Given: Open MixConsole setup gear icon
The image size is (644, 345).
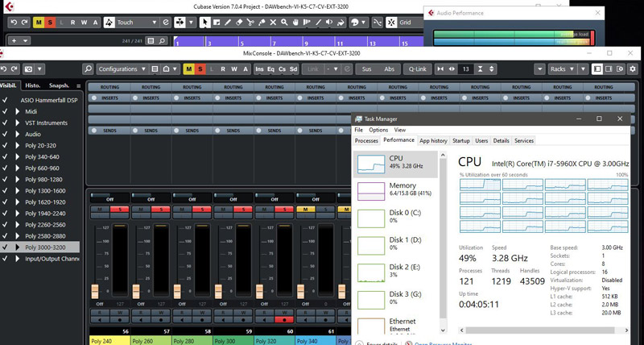Looking at the screenshot, I should pyautogui.click(x=633, y=69).
